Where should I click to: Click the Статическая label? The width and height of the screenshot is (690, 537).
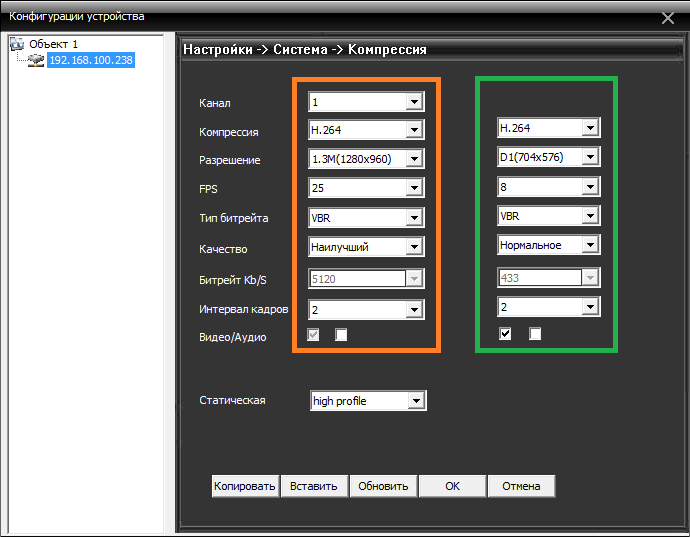point(232,400)
